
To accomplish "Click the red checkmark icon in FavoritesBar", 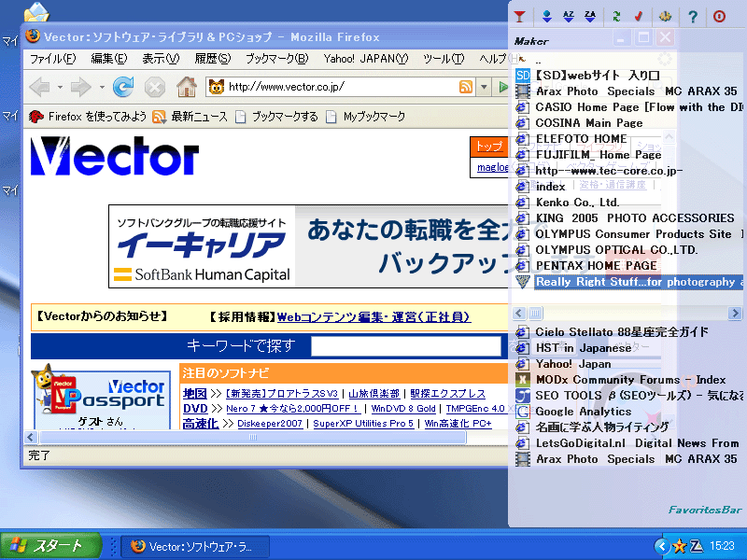I will (x=639, y=17).
